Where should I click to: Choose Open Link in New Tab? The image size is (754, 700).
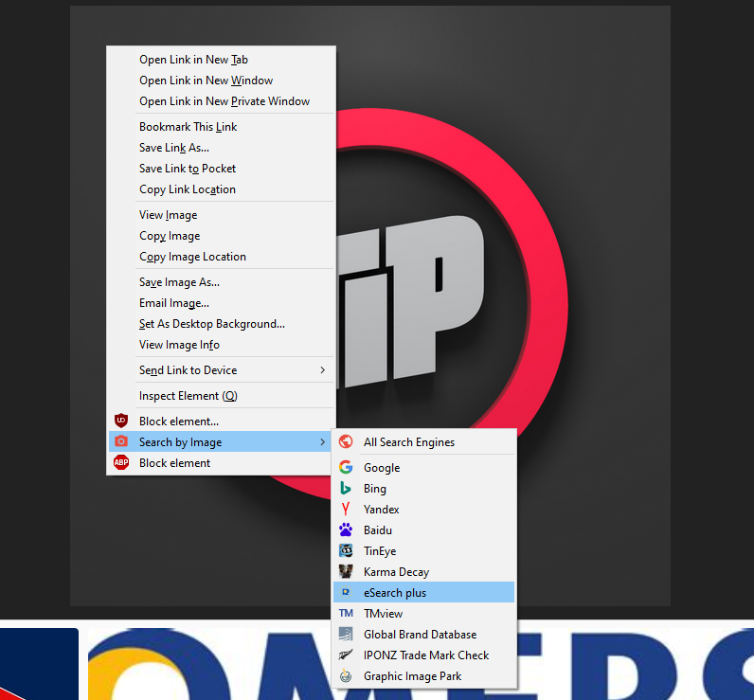click(x=221, y=59)
